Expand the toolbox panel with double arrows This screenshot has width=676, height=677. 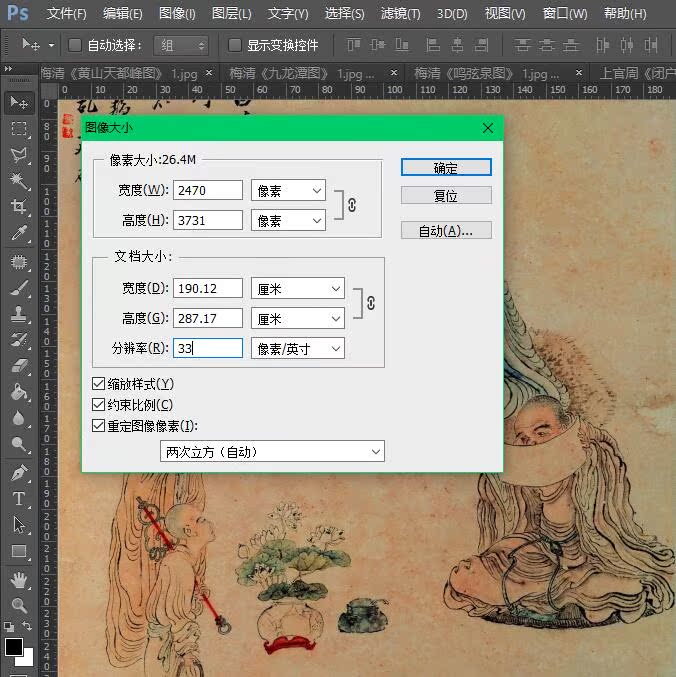pyautogui.click(x=8, y=69)
